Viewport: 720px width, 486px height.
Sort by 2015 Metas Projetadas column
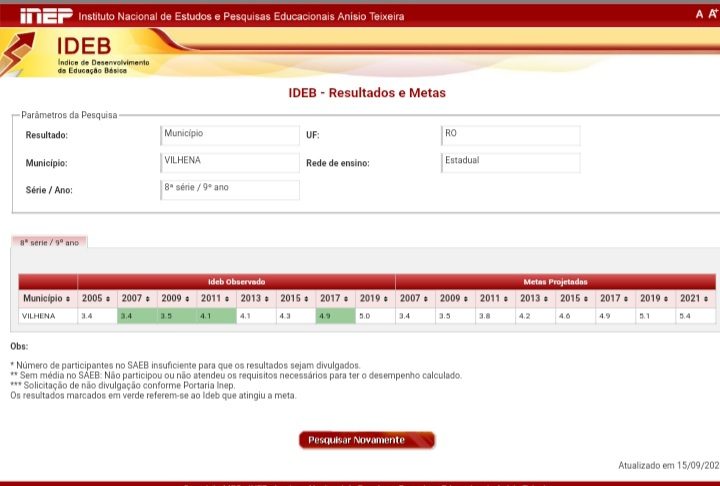[574, 299]
